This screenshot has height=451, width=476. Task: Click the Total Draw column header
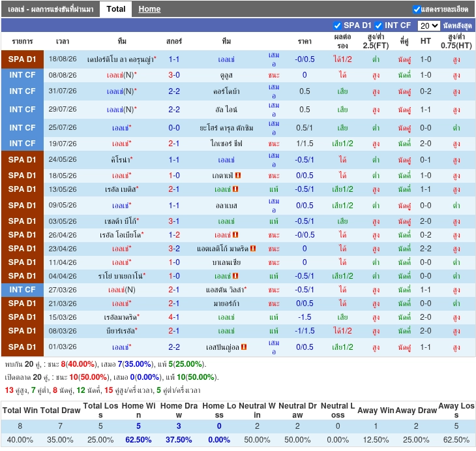61,411
